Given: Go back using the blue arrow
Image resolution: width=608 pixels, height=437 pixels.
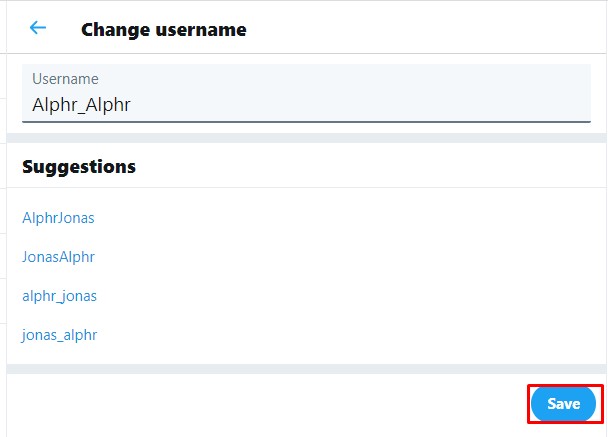Looking at the screenshot, I should coord(38,28).
